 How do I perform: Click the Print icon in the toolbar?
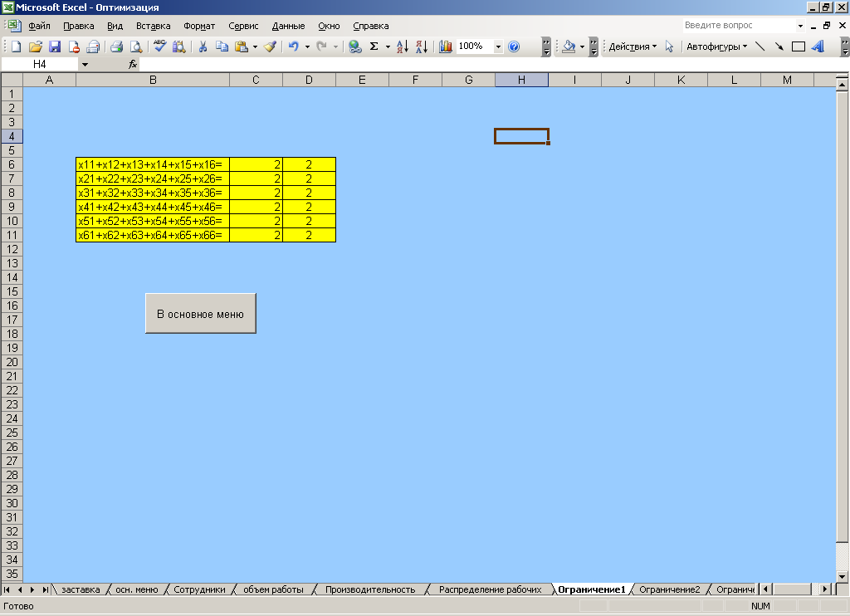point(117,47)
